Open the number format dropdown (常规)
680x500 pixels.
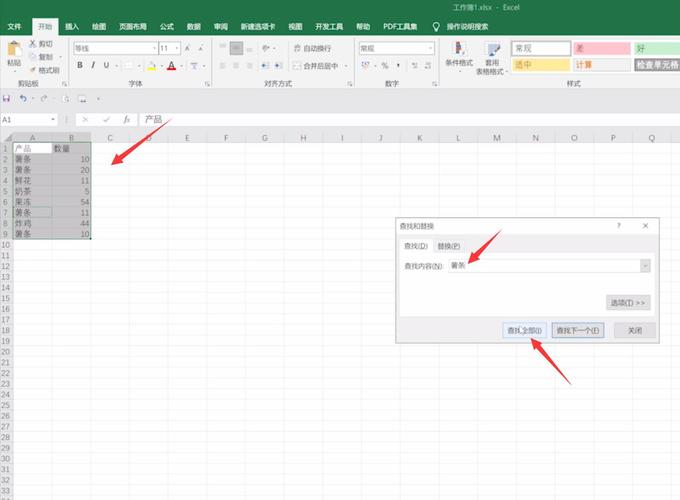click(430, 48)
